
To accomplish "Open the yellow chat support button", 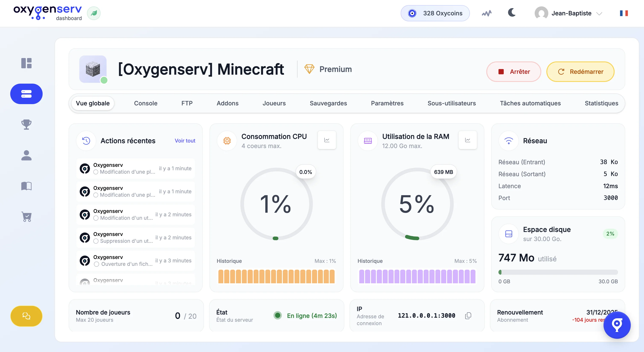I will 26,316.
